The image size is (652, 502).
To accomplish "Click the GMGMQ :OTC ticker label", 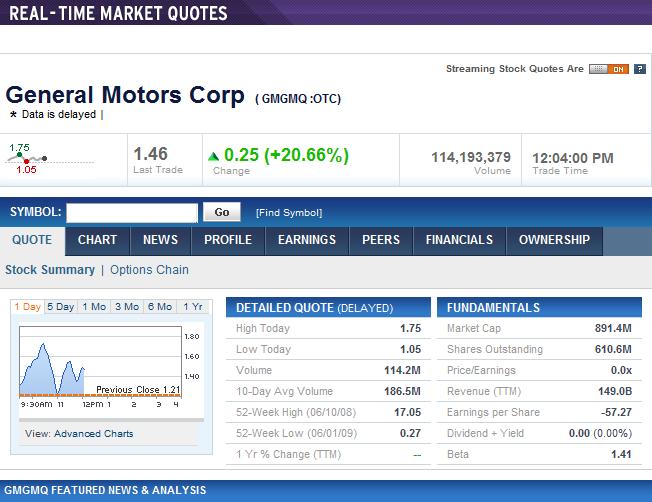I will click(x=298, y=99).
